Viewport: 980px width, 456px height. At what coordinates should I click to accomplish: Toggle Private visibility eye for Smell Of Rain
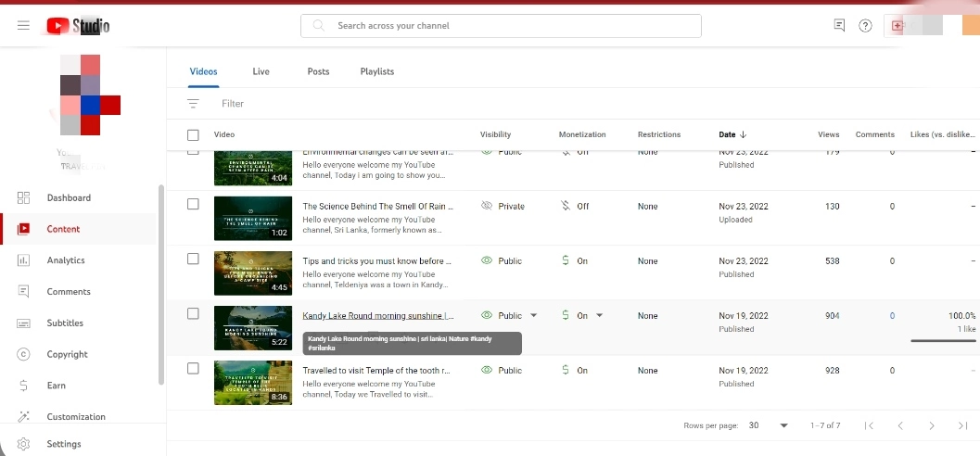point(486,206)
